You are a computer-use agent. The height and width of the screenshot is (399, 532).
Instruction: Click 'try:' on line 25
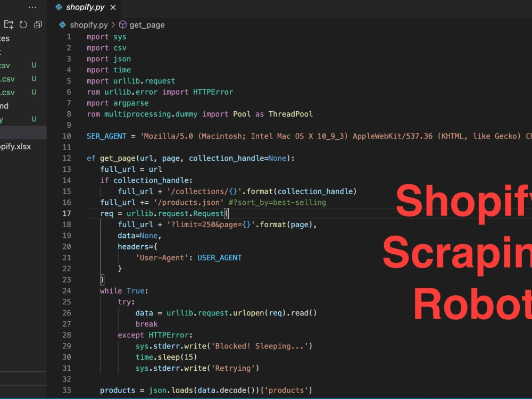[126, 302]
